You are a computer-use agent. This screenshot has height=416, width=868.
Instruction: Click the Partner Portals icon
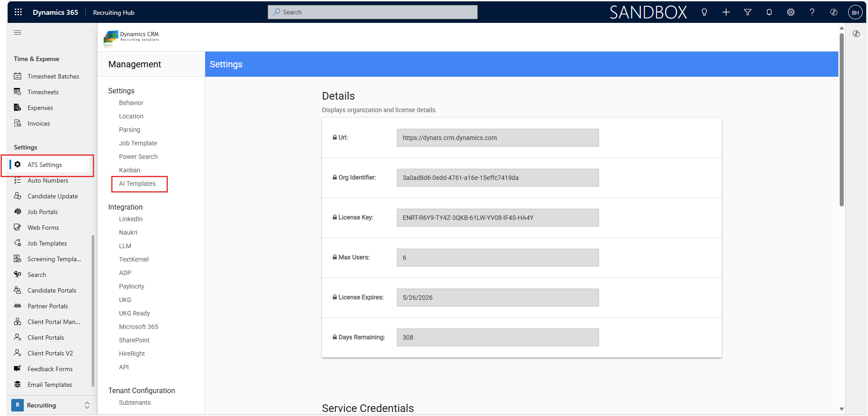click(x=18, y=306)
